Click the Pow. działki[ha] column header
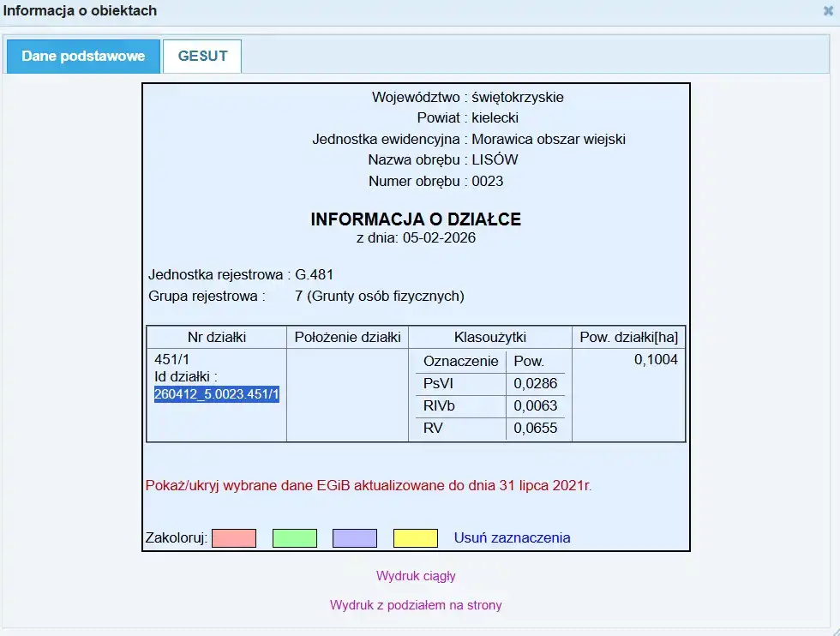The image size is (840, 636). [x=628, y=338]
